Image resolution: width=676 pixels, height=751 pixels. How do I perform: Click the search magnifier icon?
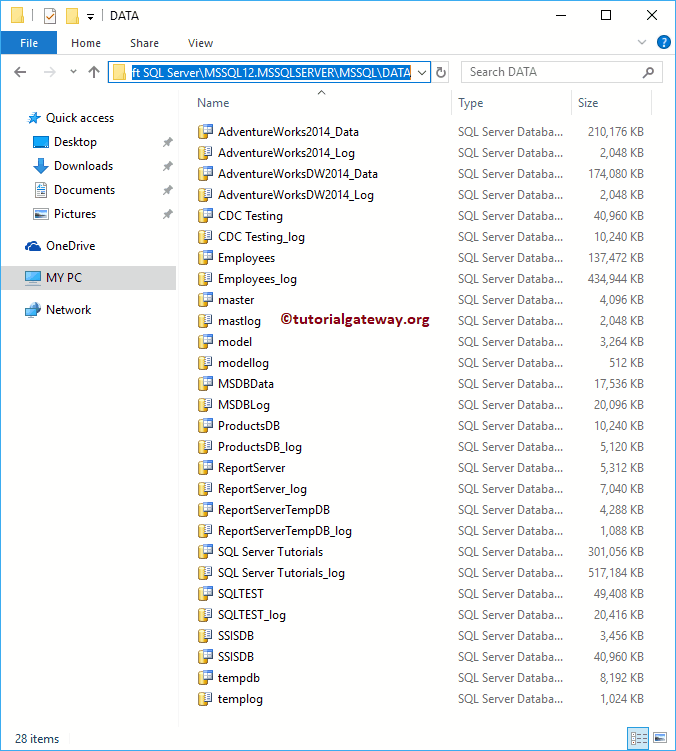click(649, 72)
